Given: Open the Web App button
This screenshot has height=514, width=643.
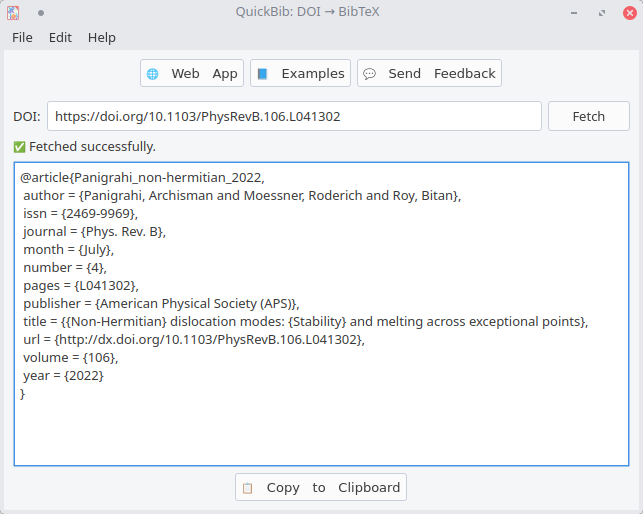Looking at the screenshot, I should pyautogui.click(x=192, y=73).
